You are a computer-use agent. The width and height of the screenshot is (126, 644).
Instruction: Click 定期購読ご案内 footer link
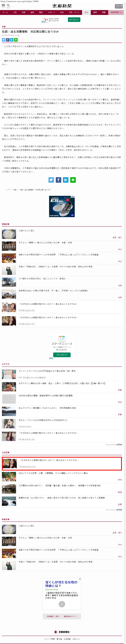pos(53,616)
